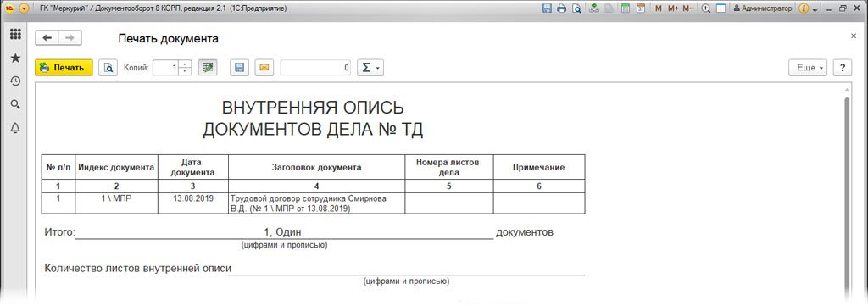868x306 pixels.
Task: Click the M+ add to memory button
Action: [672, 8]
